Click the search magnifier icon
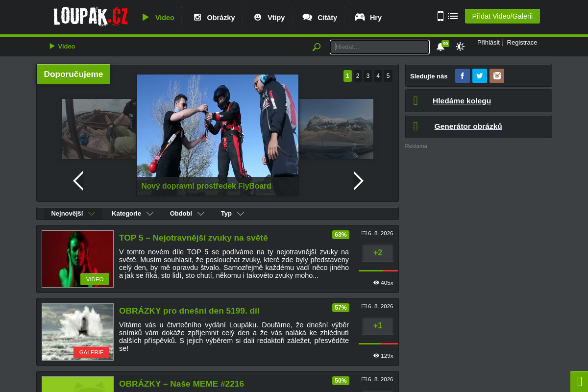This screenshot has height=392, width=588. 317,47
